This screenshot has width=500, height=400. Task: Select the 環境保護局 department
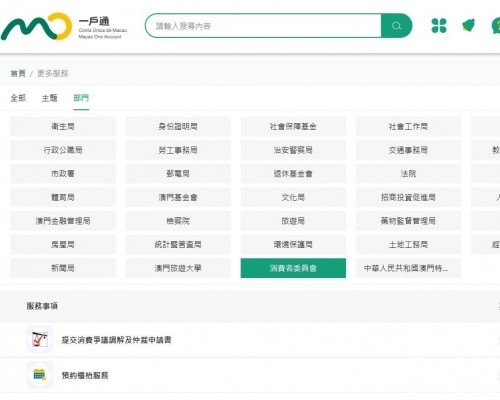(x=293, y=244)
